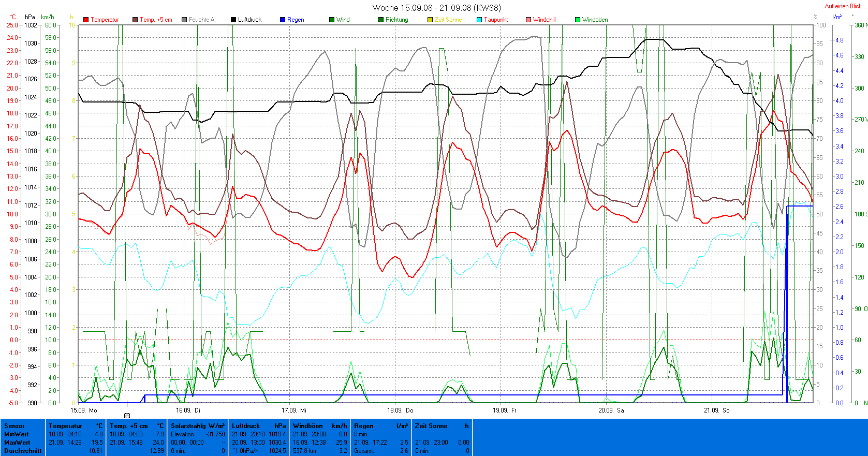Click the small moon marker below Monday
868x456 pixels.
(x=127, y=416)
